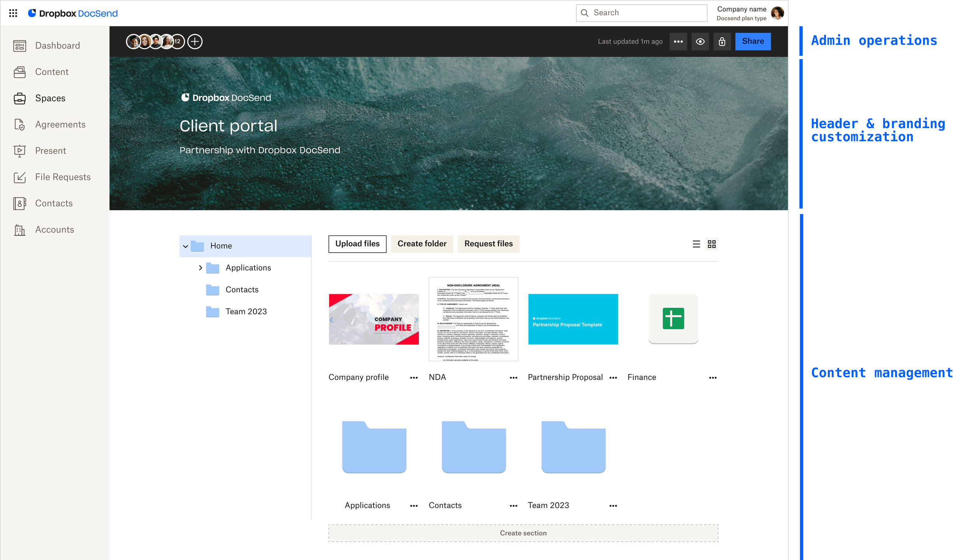Screen dimensions: 973x560
Task: Select Spaces in the sidebar
Action: tap(50, 98)
